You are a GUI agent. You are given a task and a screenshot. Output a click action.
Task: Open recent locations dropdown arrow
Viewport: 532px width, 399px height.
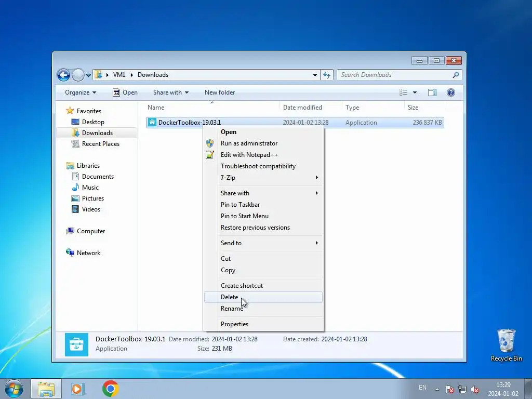pyautogui.click(x=88, y=75)
